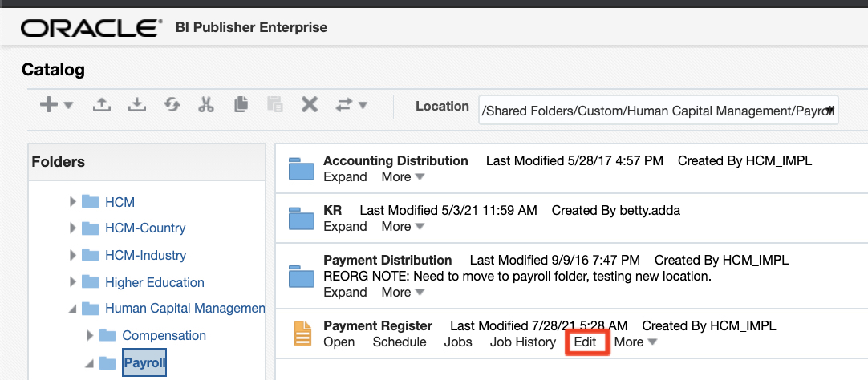The image size is (868, 380).
Task: Click Schedule link for Payment Register
Action: point(399,342)
